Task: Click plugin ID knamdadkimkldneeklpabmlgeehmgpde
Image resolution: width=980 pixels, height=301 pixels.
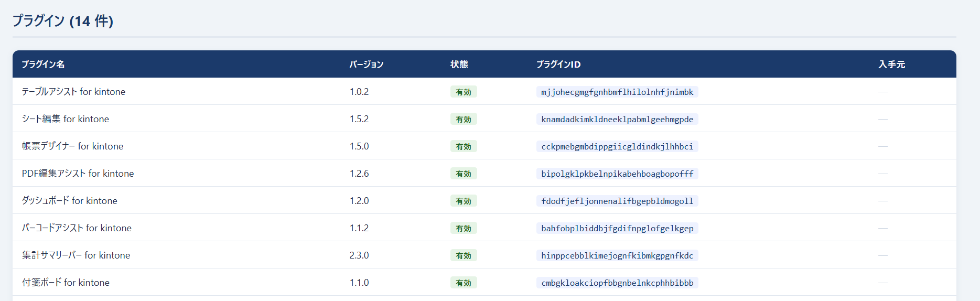Action: (617, 119)
